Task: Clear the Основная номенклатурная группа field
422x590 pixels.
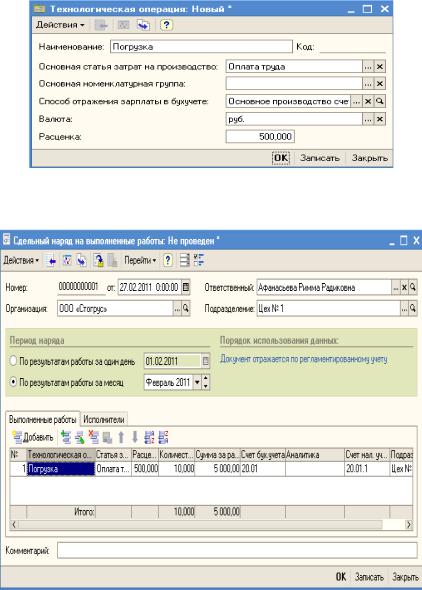Action: [380, 84]
